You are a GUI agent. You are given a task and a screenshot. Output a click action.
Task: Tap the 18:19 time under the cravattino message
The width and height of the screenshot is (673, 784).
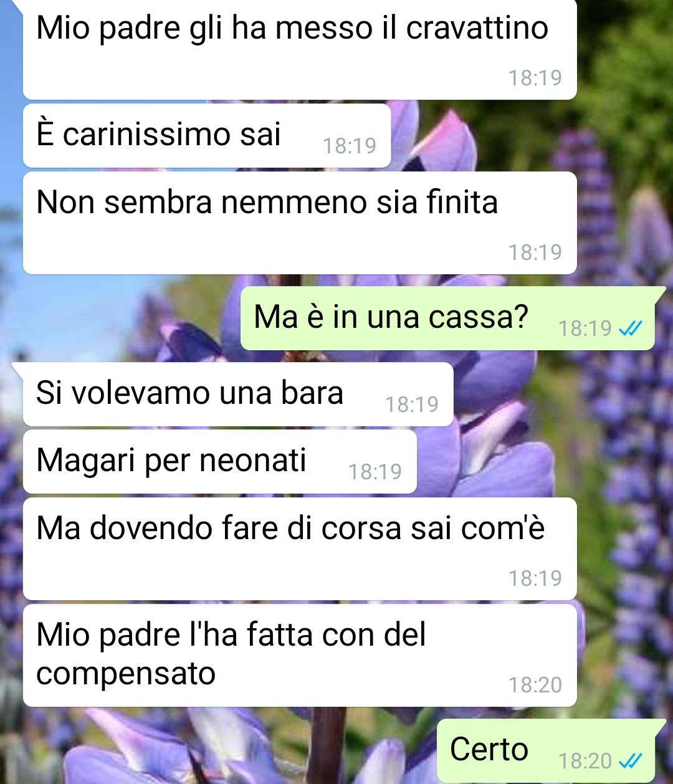(535, 78)
